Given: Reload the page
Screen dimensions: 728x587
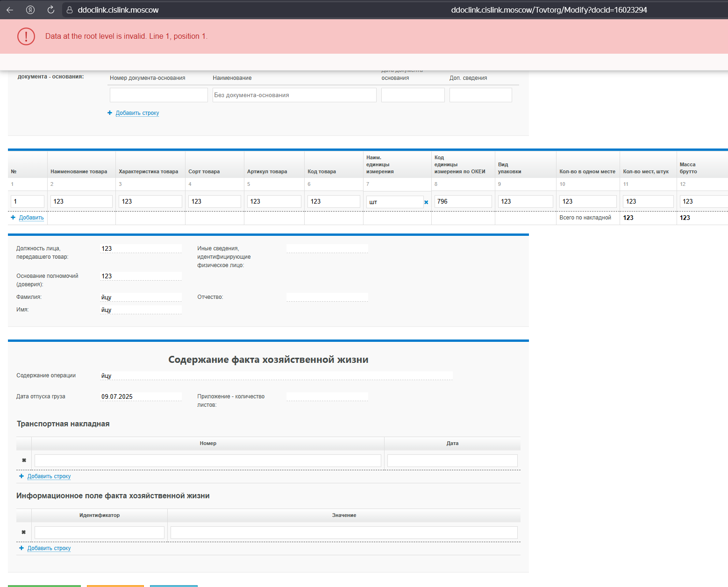Looking at the screenshot, I should tap(51, 10).
